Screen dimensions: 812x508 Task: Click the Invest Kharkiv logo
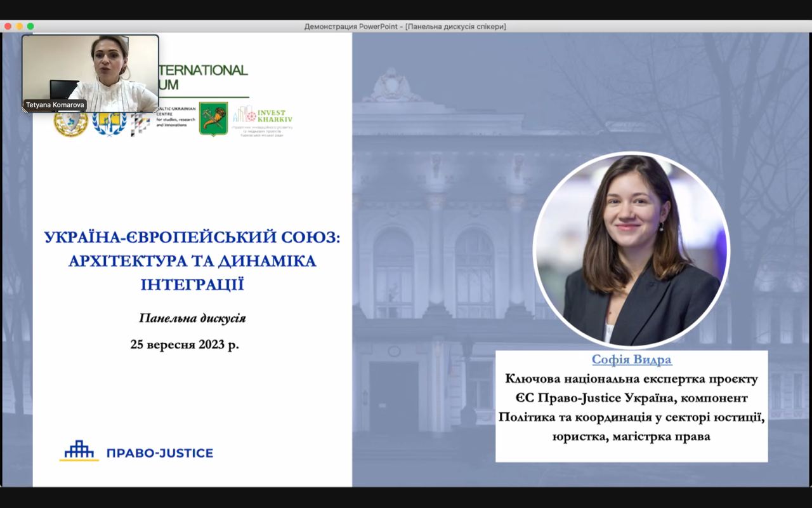click(263, 121)
